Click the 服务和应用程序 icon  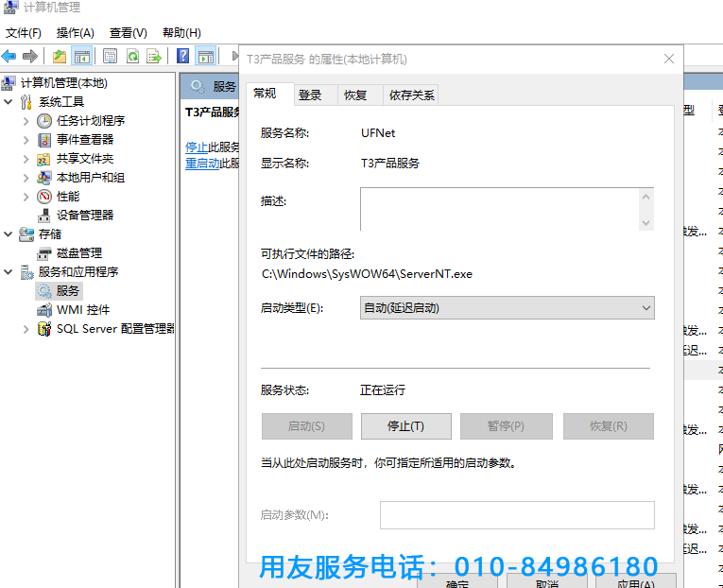pos(26,272)
